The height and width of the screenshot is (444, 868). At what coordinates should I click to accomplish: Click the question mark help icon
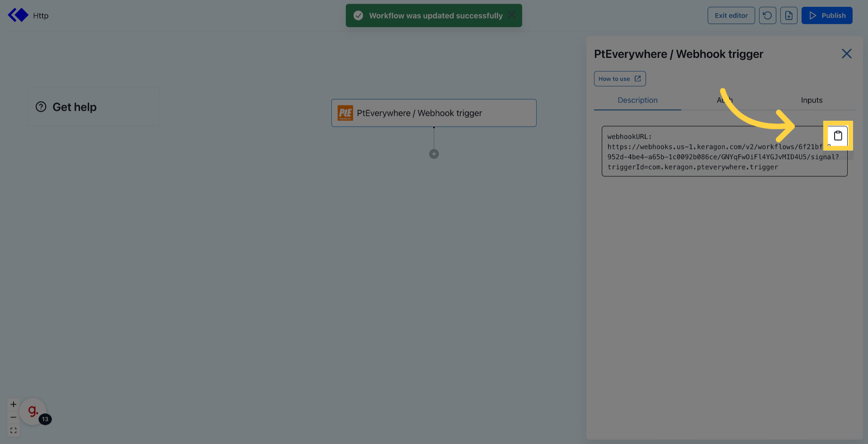coord(41,107)
